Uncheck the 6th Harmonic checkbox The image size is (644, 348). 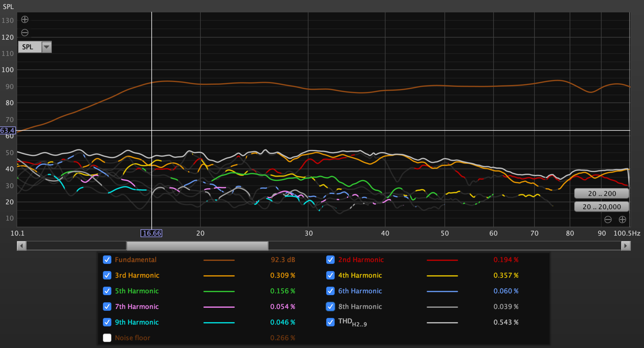(x=330, y=291)
